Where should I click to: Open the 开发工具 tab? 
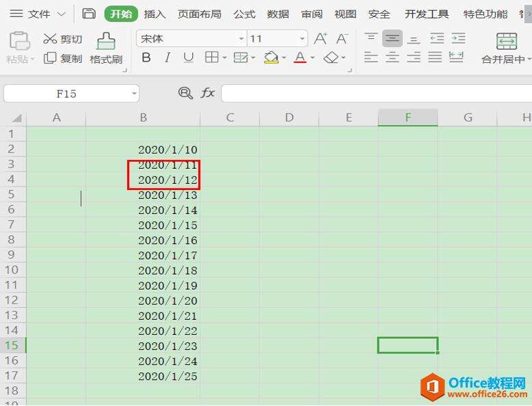click(x=427, y=14)
